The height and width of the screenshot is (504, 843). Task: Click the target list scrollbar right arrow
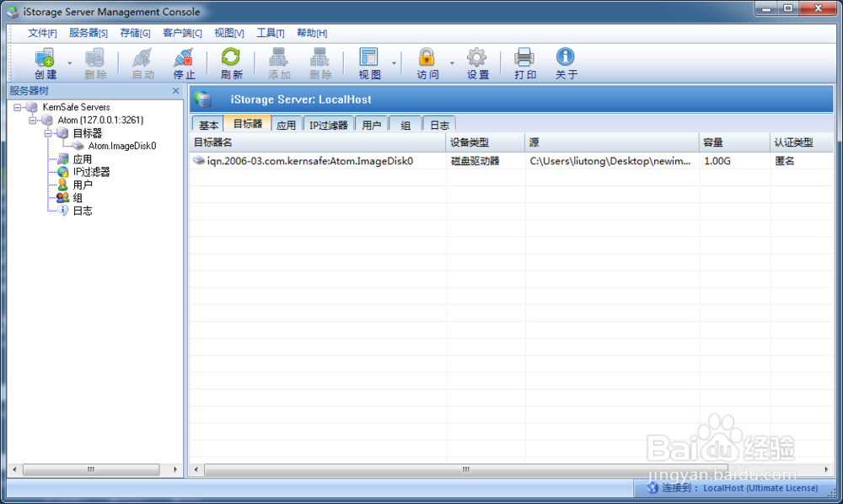click(x=826, y=469)
